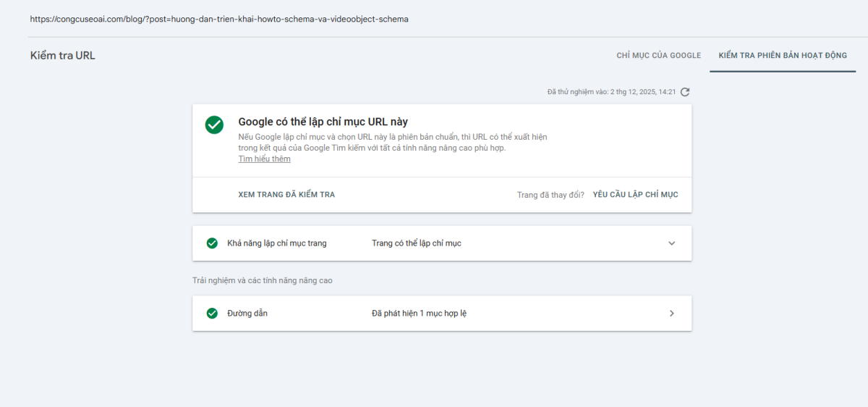Image resolution: width=868 pixels, height=407 pixels.
Task: Click 'Đã thử nghiệm vào' timestamp text
Action: (611, 92)
